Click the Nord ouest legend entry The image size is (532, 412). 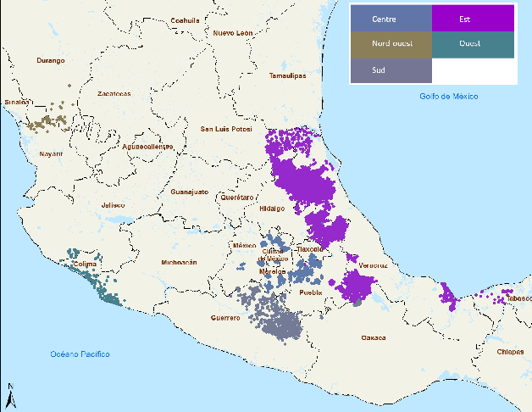tap(391, 43)
